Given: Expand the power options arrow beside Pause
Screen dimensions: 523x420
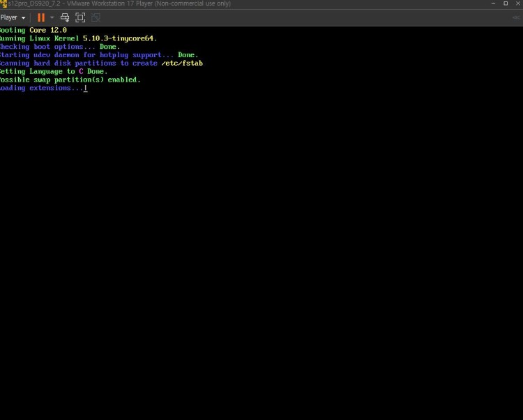Looking at the screenshot, I should click(x=52, y=17).
